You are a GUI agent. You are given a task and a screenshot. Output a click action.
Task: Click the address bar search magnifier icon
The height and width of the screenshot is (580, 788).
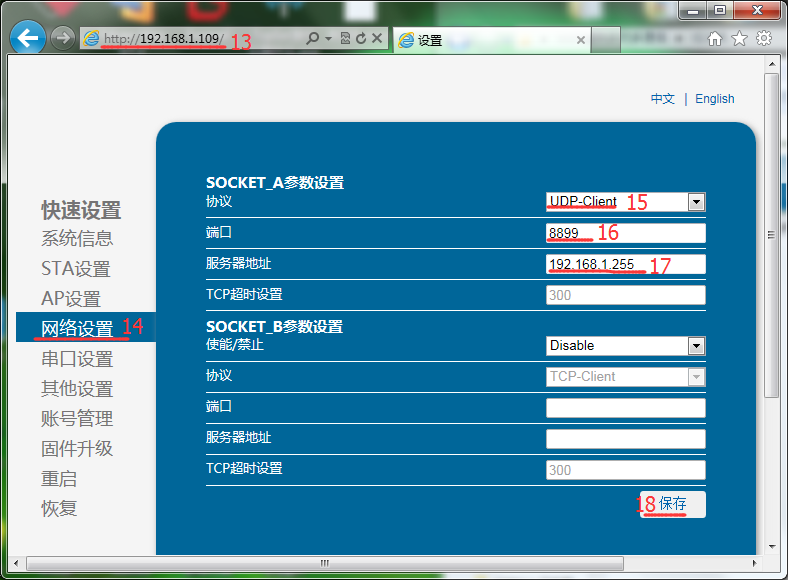(313, 39)
